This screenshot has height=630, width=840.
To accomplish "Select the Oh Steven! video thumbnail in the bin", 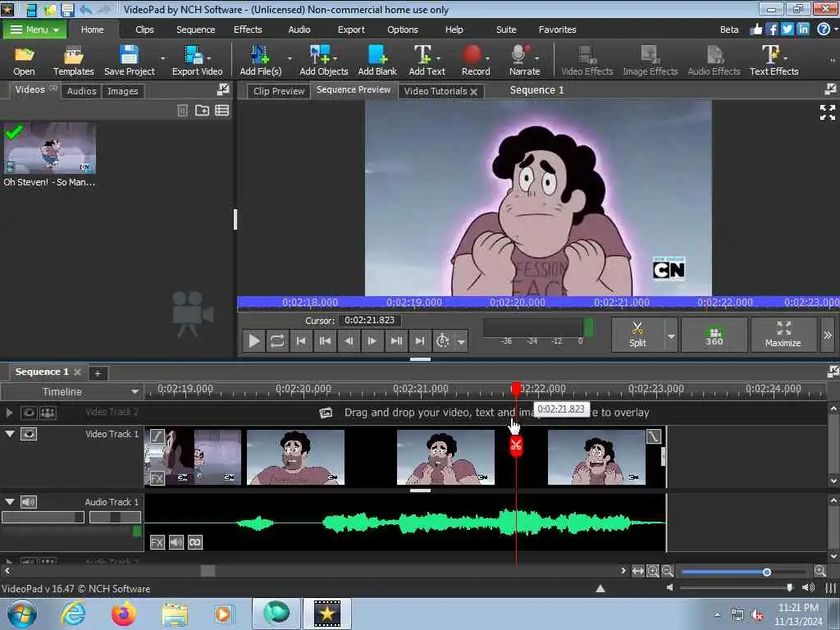I will pyautogui.click(x=49, y=148).
